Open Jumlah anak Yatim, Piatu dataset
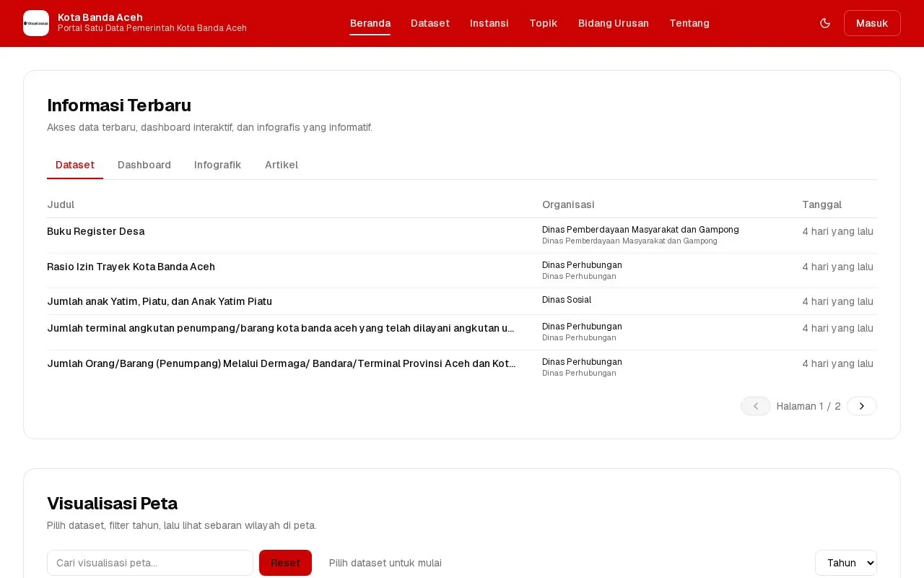924x578 pixels. 160,301
